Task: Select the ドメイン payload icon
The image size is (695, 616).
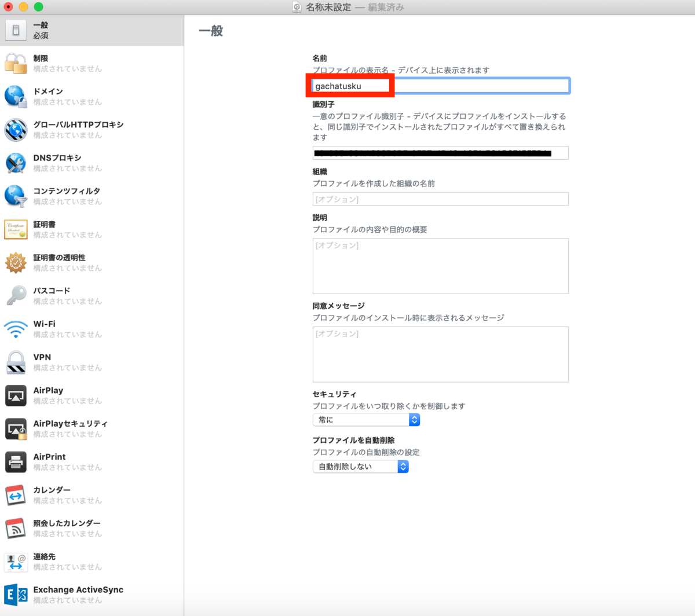Action: coord(16,96)
